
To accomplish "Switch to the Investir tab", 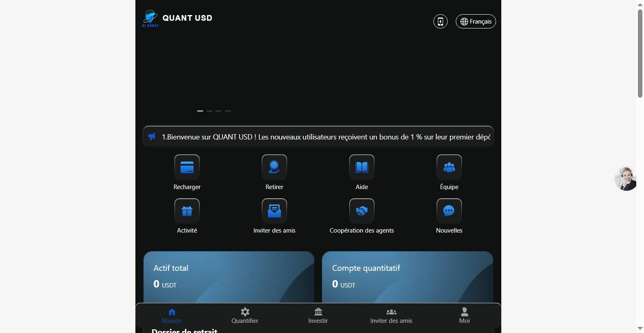I will [318, 316].
